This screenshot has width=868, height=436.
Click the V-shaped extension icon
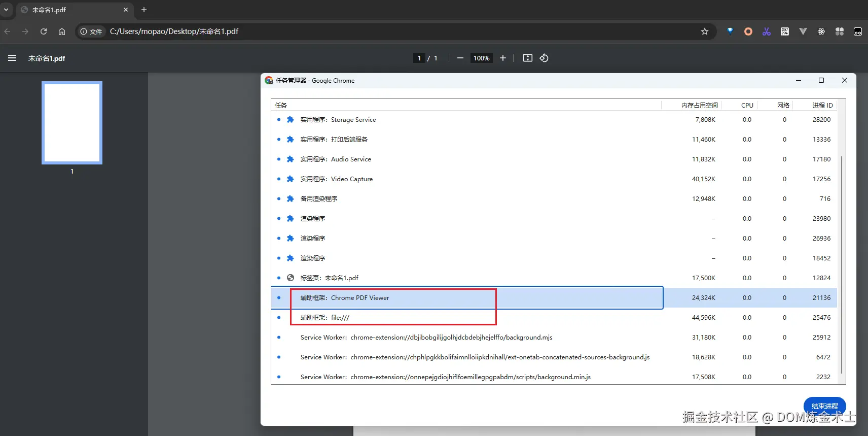pyautogui.click(x=803, y=31)
